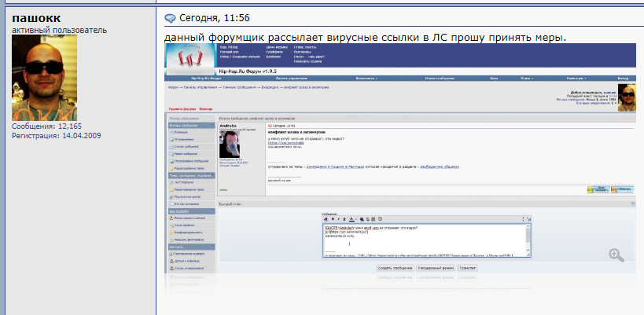
Task: Click the Транслит button in screenshot
Action: (467, 268)
